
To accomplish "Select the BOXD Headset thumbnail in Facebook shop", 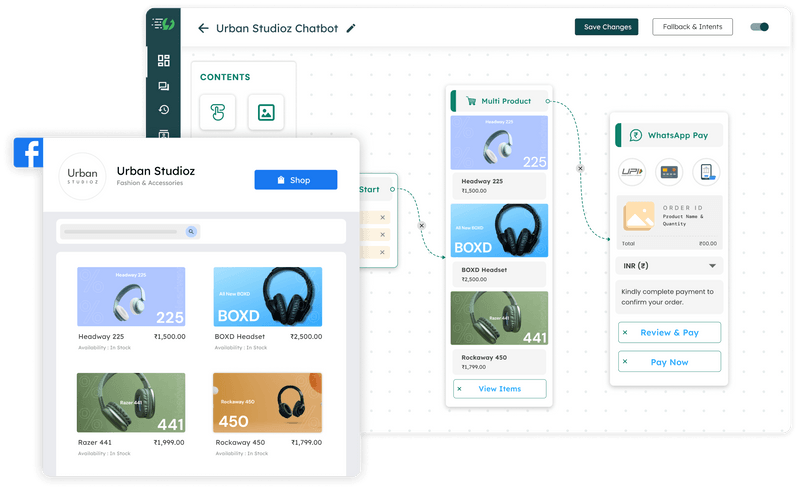I will [x=268, y=297].
